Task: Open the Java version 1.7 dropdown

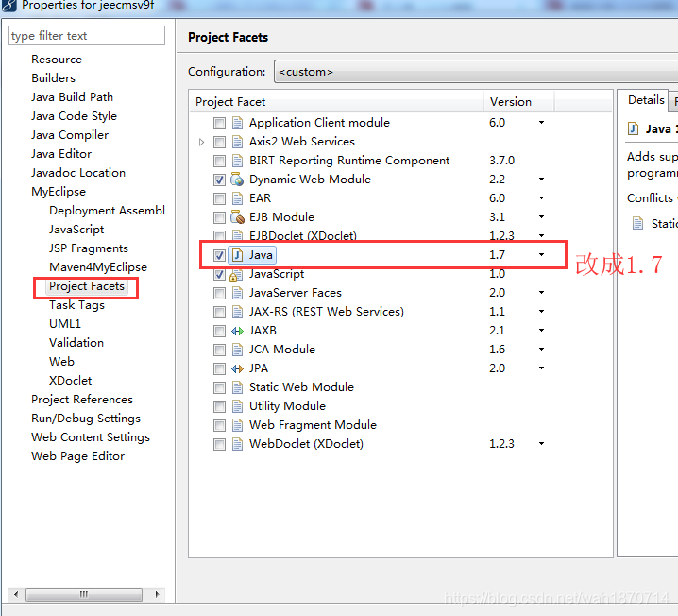Action: tap(541, 255)
